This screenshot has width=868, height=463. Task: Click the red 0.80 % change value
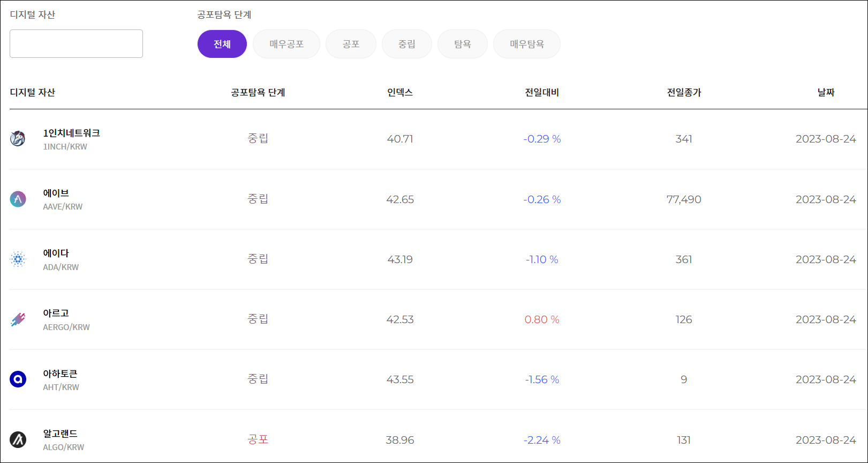(542, 319)
